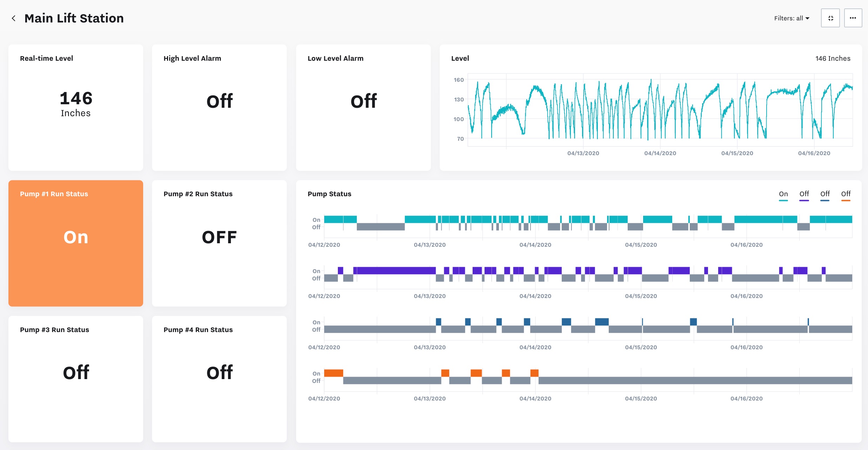
Task: Toggle the teal On legend item
Action: pos(783,195)
